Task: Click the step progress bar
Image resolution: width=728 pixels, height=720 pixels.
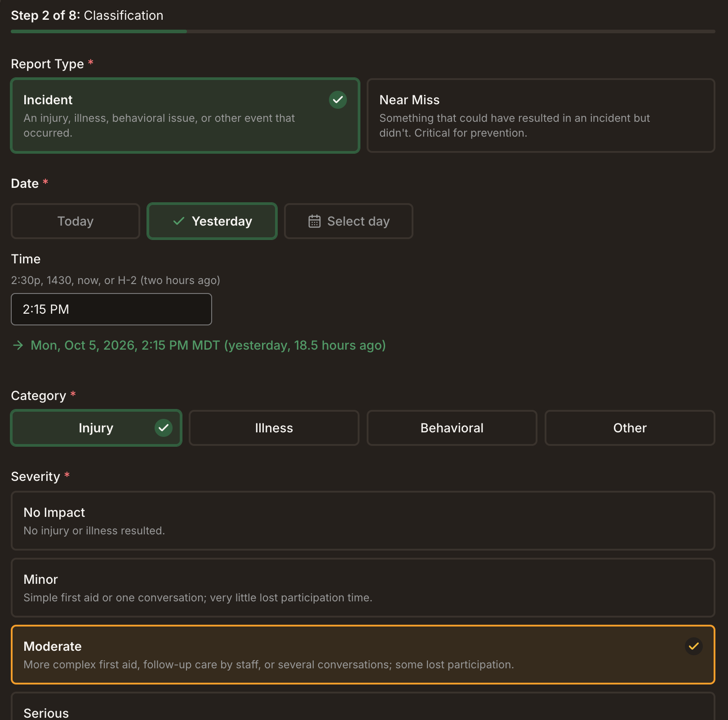Action: (363, 31)
